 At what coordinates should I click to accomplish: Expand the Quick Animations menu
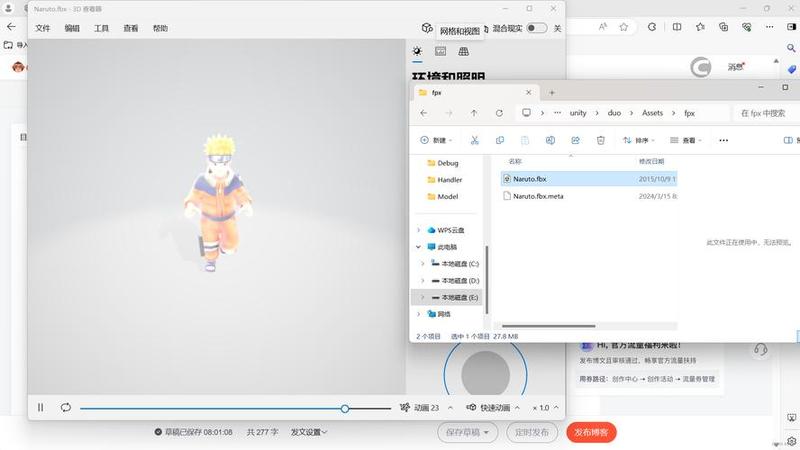pos(493,408)
